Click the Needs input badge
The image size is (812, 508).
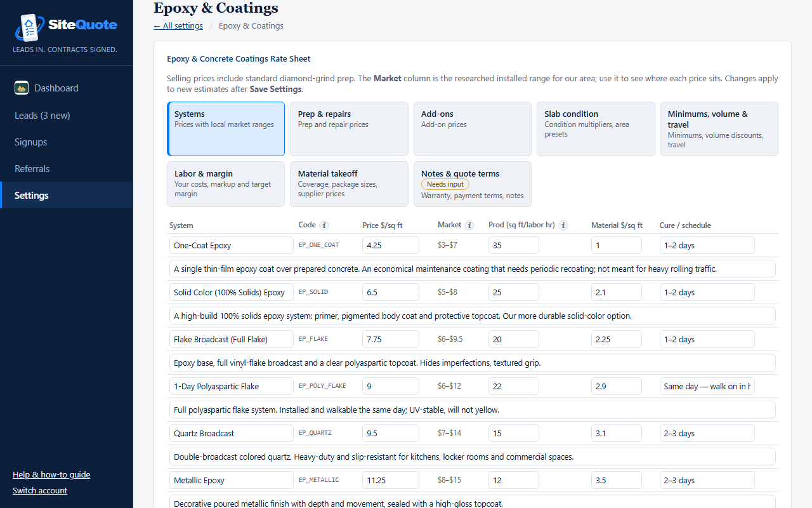445,184
